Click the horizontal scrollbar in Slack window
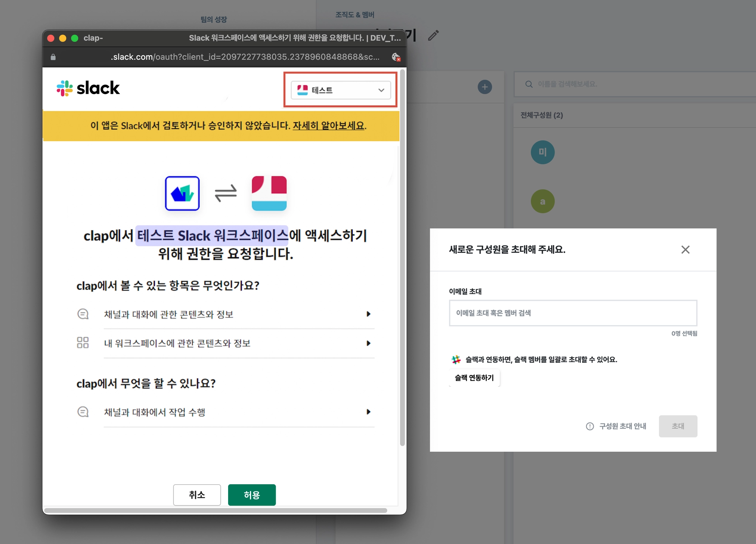The width and height of the screenshot is (756, 544). (x=216, y=510)
